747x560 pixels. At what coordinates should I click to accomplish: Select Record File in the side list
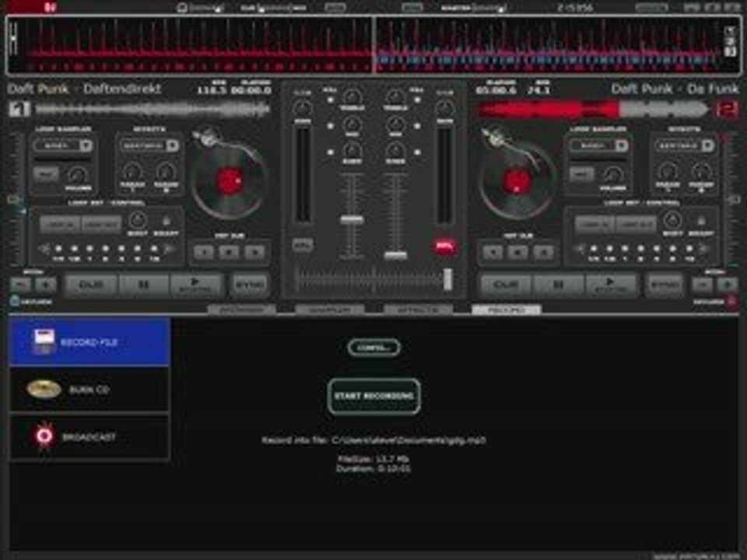point(89,341)
